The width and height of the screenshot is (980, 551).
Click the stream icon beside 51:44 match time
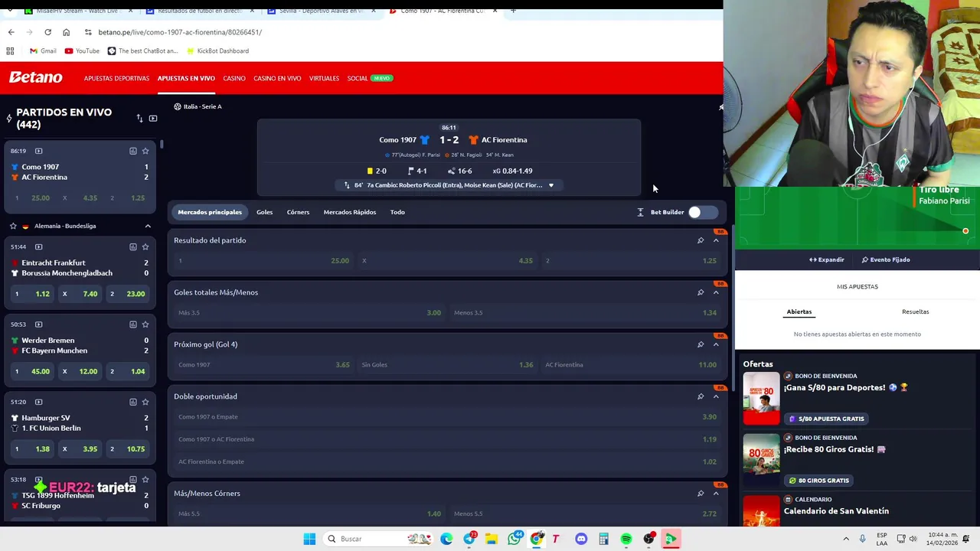coord(39,246)
